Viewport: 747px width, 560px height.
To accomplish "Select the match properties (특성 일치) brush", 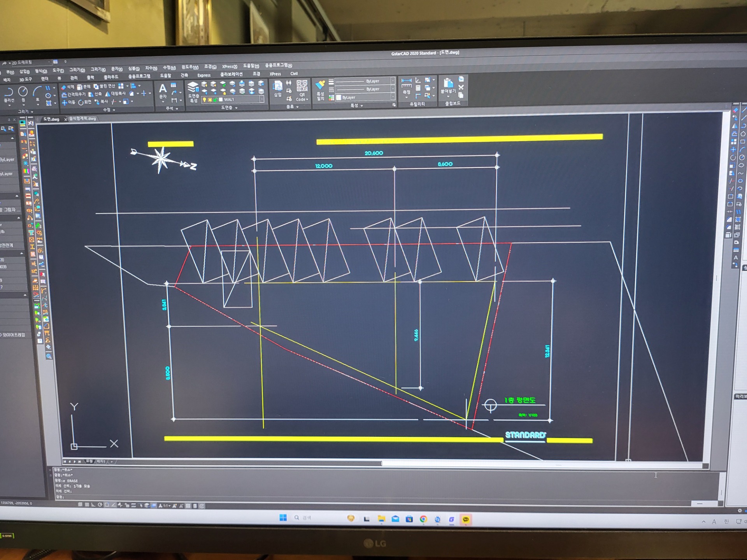I will [320, 90].
